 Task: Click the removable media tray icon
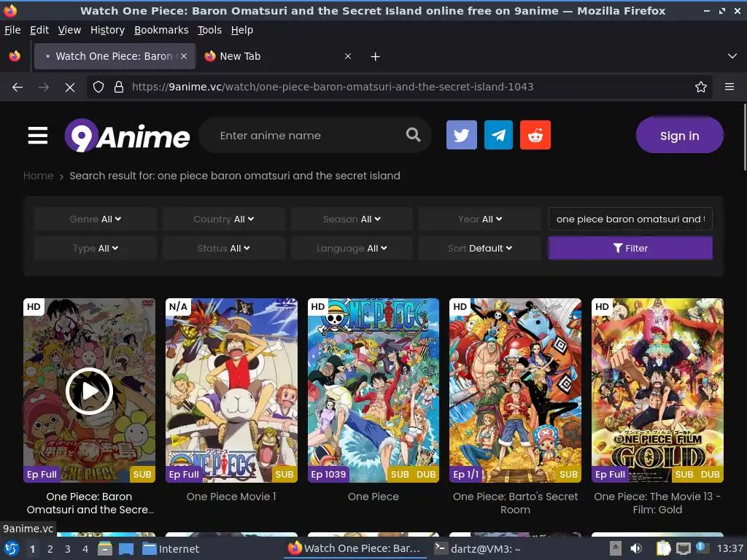click(616, 548)
